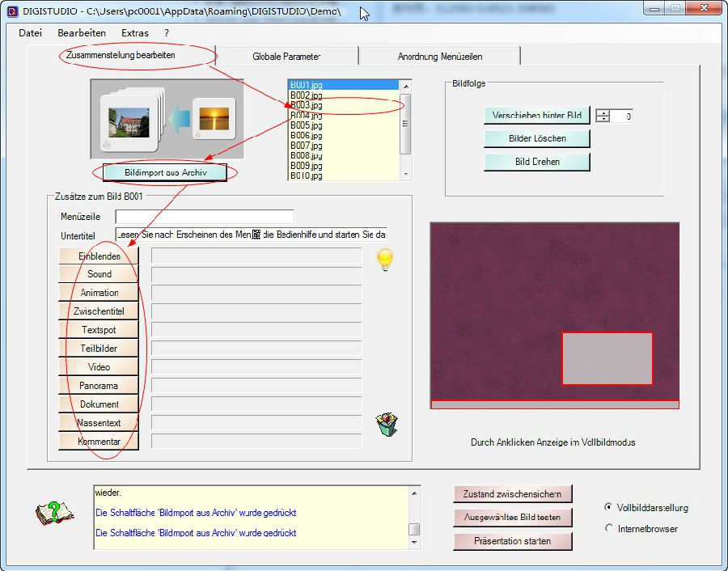Select B005.jpg in the image list
Image resolution: width=728 pixels, height=571 pixels.
[x=344, y=125]
